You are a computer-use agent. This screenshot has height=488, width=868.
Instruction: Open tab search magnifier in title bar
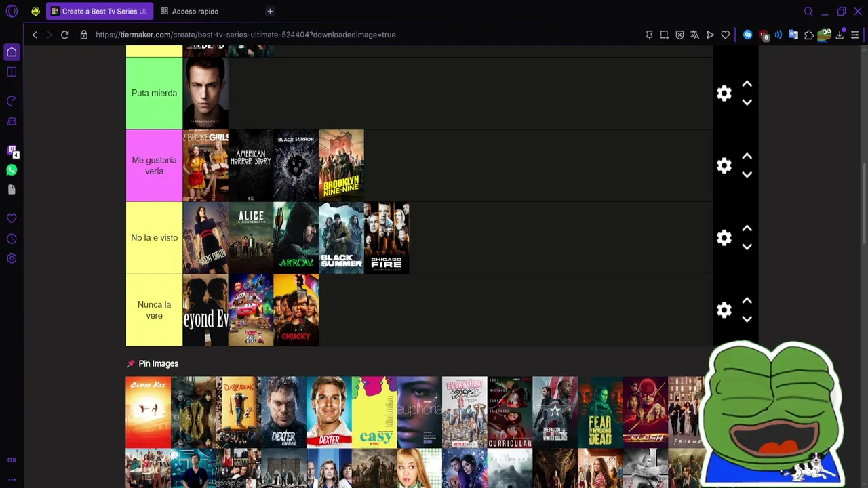point(808,12)
